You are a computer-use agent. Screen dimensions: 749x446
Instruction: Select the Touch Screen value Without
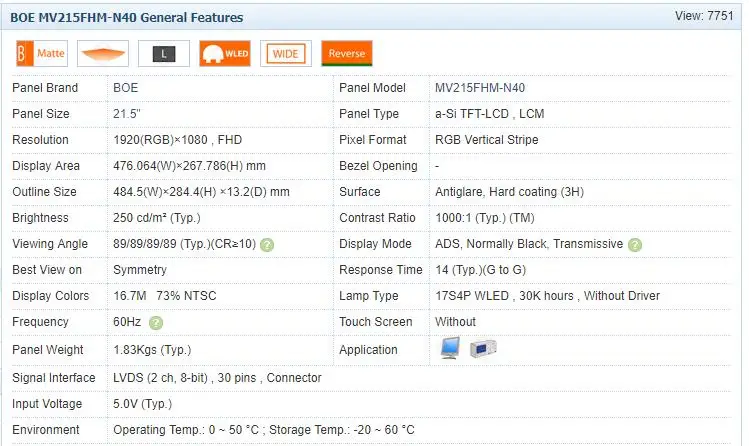456,322
